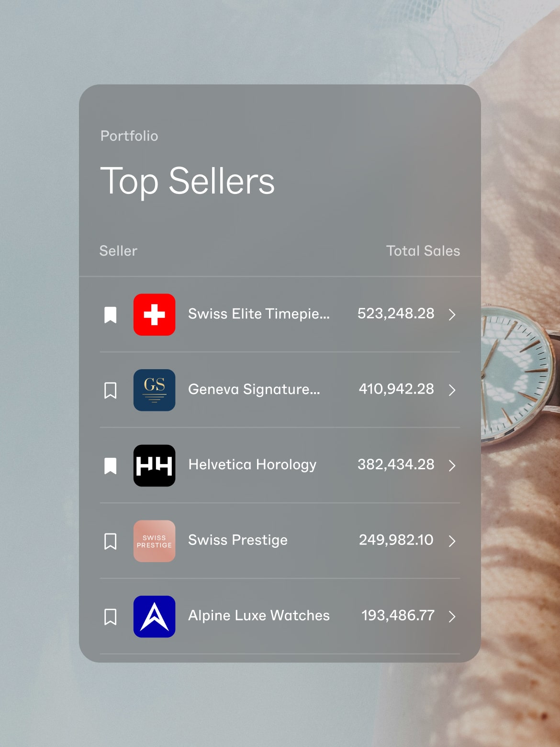Sort by the Total Sales column header
Screen dimensions: 560x747
(423, 251)
